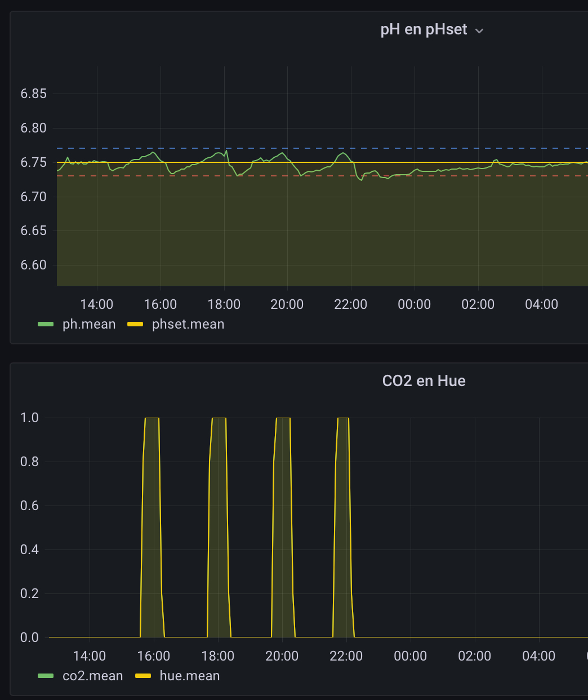Open the color picker for hue.mean
Viewport: 588px width, 700px height.
pos(143,676)
